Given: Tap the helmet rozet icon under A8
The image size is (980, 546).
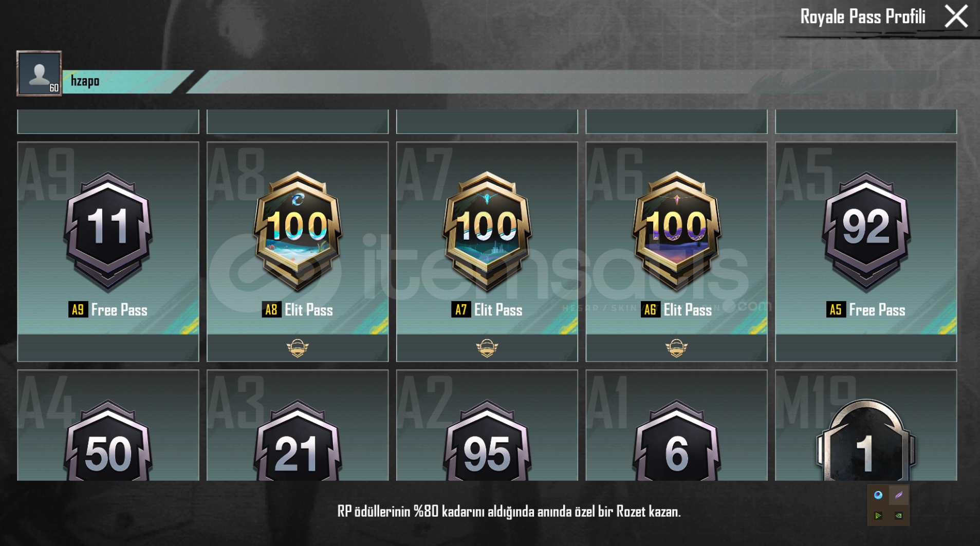Looking at the screenshot, I should tap(298, 348).
